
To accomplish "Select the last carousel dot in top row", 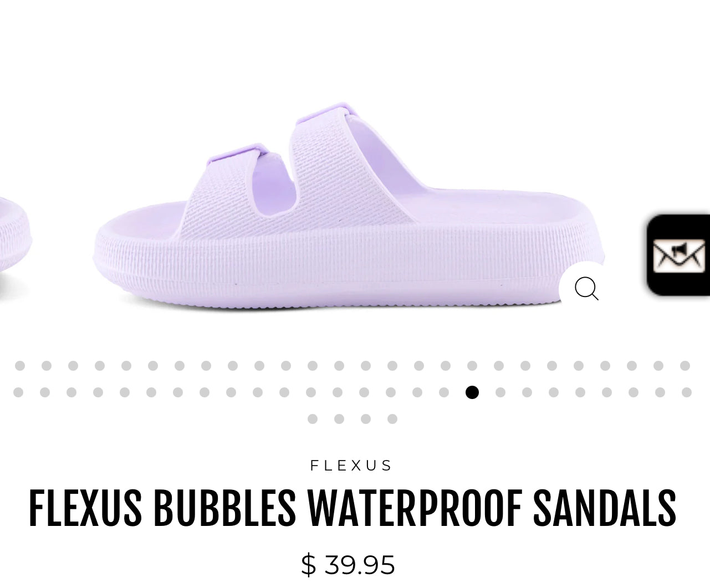I will 685,366.
